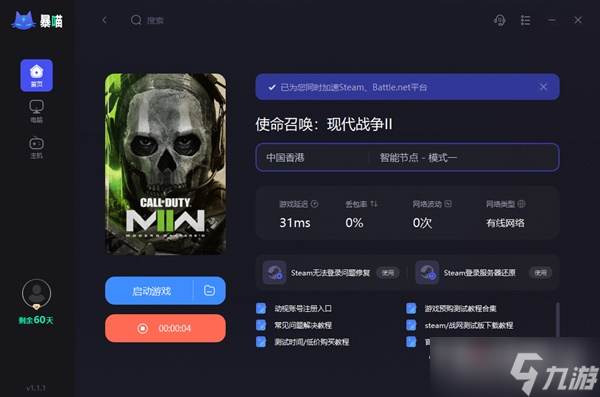Open game folder icon beside 启动游戏
The width and height of the screenshot is (600, 397).
pos(209,291)
